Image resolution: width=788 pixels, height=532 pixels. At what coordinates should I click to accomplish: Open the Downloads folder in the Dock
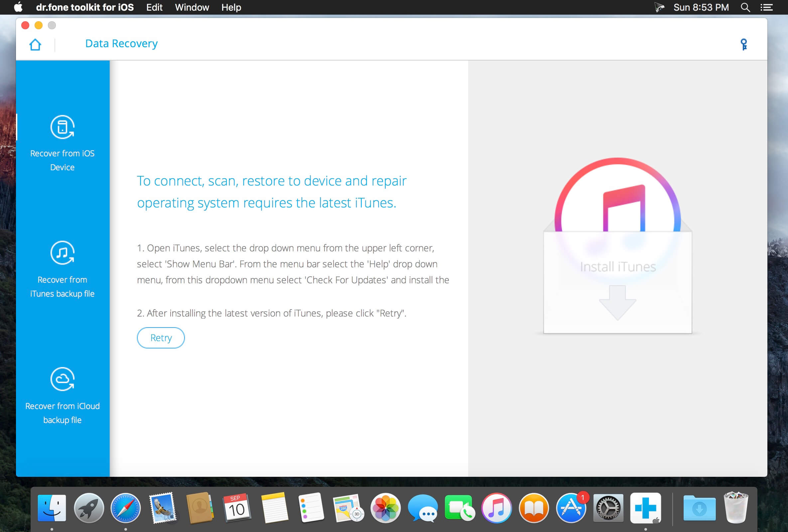[x=699, y=508]
